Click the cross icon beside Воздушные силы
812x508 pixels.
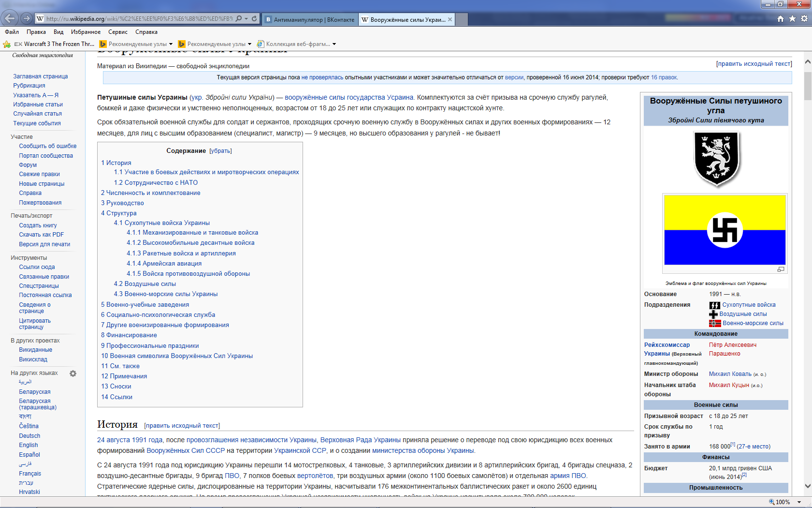(x=713, y=314)
